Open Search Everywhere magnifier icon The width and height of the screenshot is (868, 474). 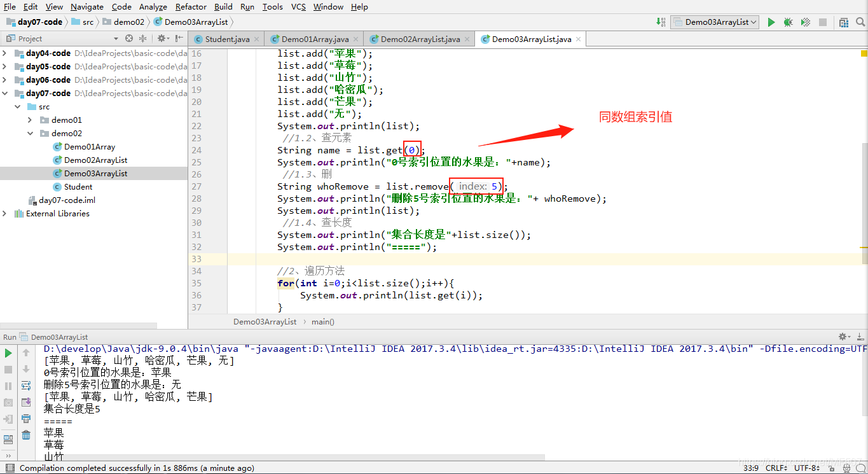pos(859,22)
